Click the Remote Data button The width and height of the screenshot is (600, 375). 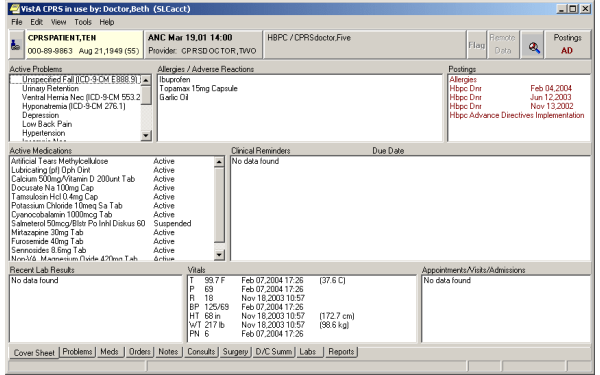point(502,45)
